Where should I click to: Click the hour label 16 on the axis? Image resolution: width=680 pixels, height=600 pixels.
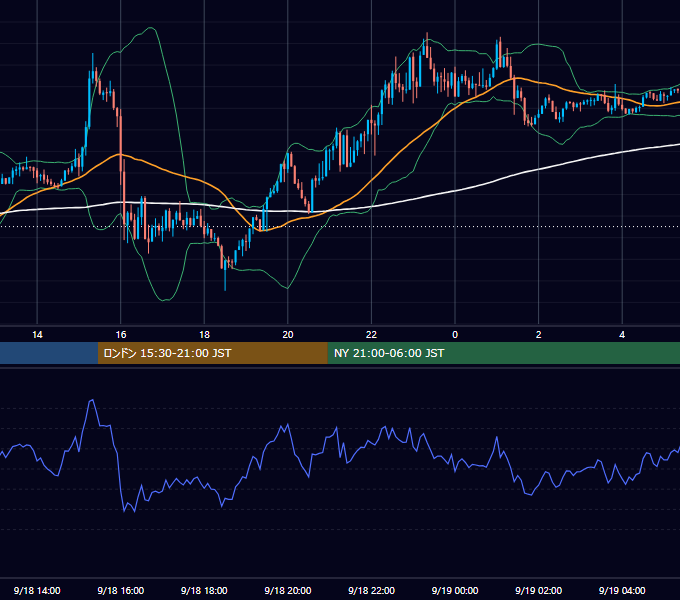[121, 335]
